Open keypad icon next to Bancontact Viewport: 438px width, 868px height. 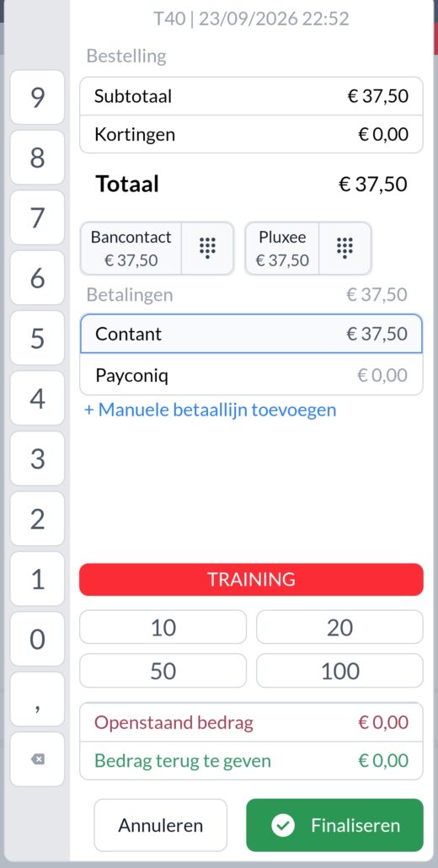coord(207,249)
